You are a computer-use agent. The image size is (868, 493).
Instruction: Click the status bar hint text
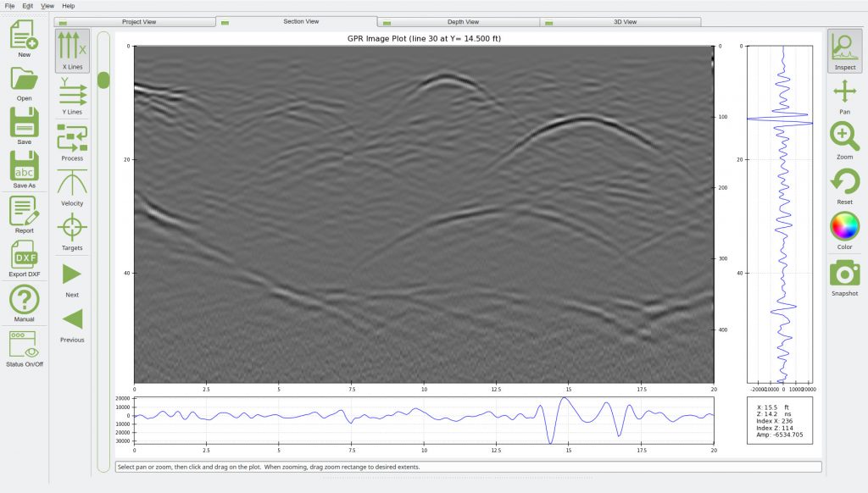pyautogui.click(x=269, y=467)
